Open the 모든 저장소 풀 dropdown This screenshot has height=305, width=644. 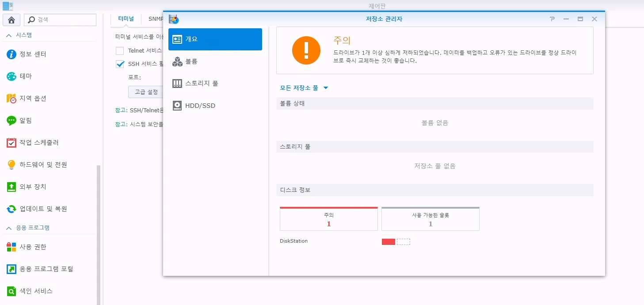tap(303, 88)
